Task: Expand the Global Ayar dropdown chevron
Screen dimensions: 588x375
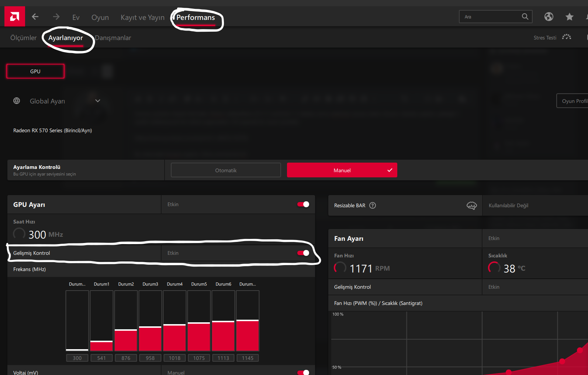Action: [98, 101]
